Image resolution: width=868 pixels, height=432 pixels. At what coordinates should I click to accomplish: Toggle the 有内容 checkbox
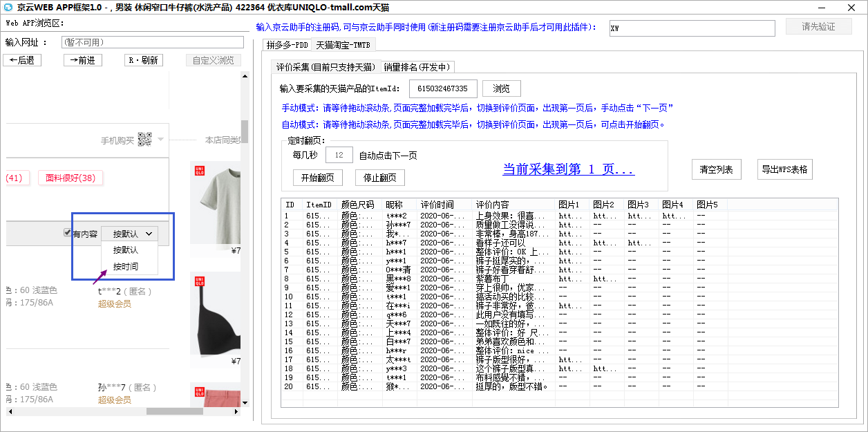pyautogui.click(x=68, y=234)
